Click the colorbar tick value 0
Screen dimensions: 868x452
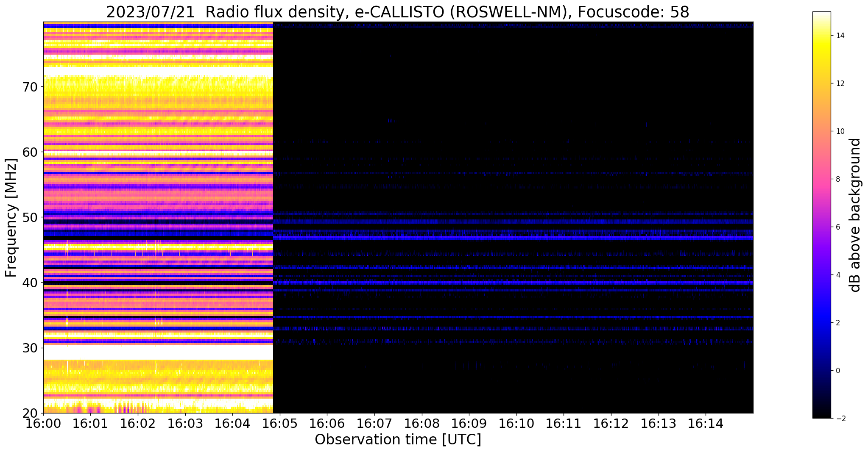(x=837, y=371)
